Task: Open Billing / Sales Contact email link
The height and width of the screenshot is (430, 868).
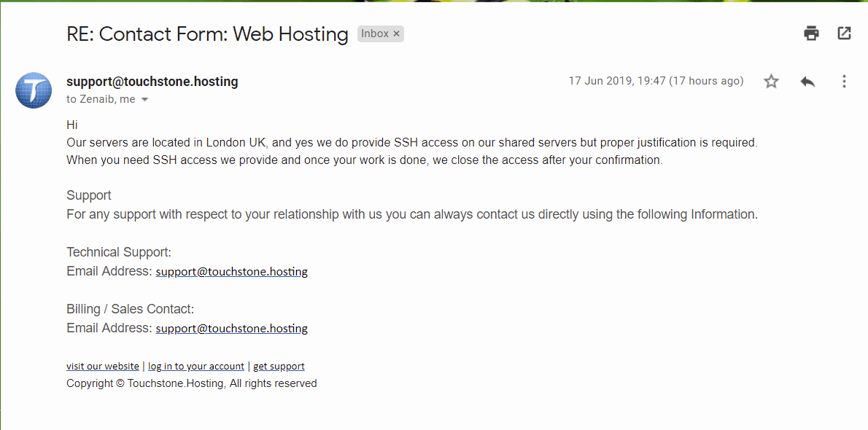Action: 231,328
